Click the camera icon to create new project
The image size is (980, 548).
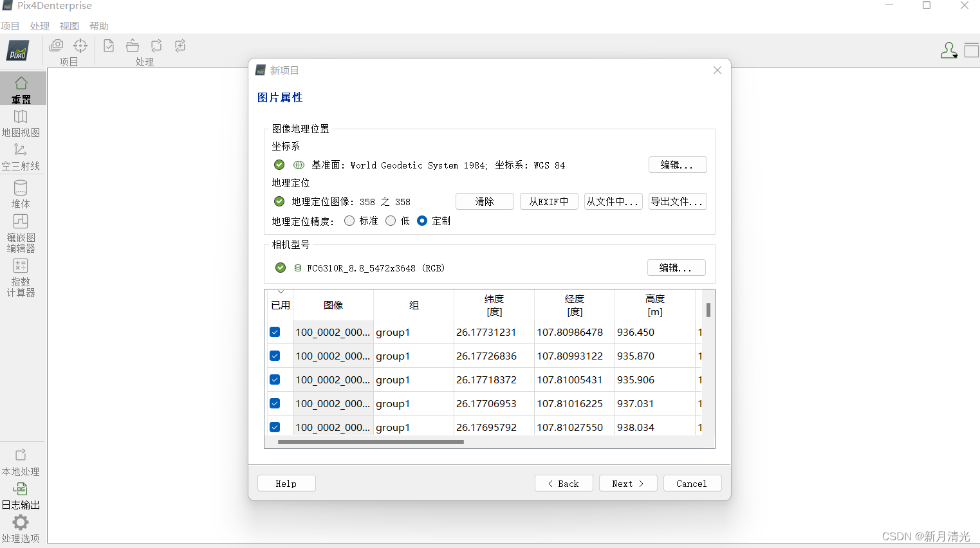56,46
